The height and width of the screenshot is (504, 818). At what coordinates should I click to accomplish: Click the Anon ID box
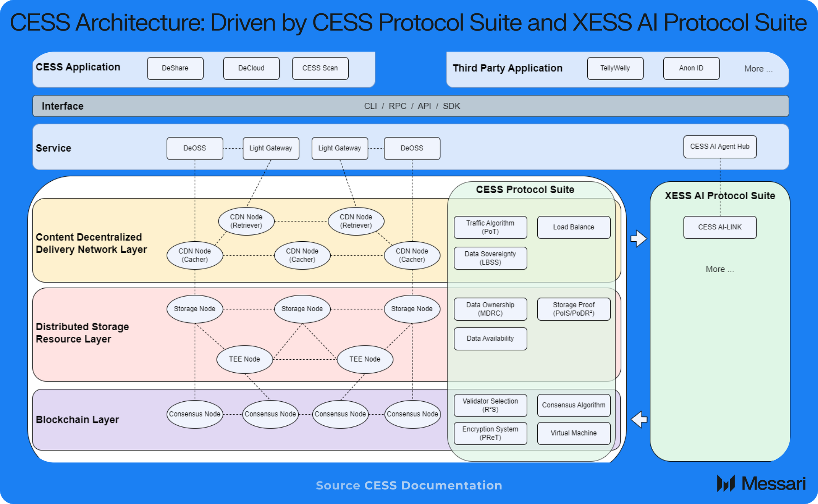point(691,68)
